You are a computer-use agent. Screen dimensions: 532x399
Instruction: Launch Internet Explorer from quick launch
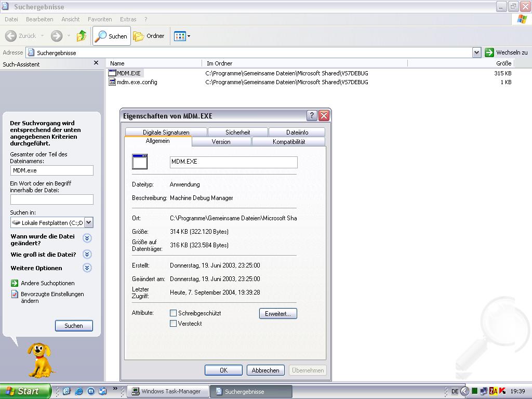(79, 391)
